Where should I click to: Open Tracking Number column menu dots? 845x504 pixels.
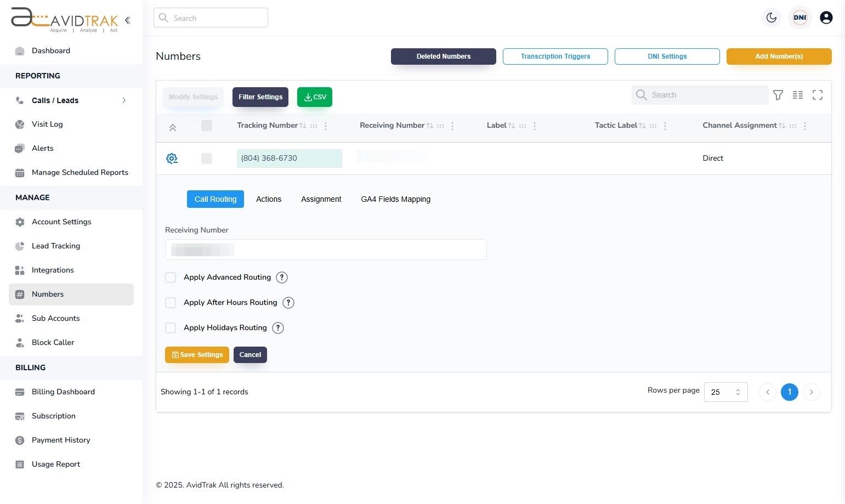coord(326,126)
